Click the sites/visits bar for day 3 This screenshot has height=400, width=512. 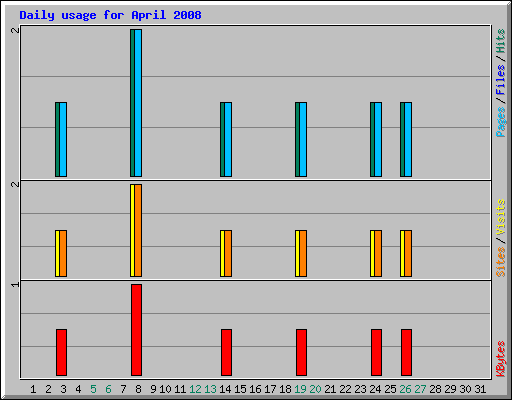pos(61,253)
